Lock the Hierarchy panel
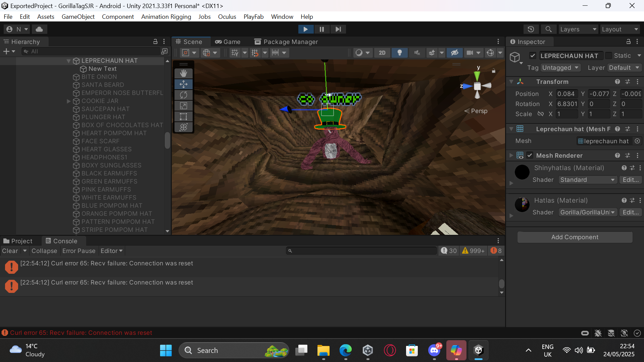644x362 pixels. point(155,42)
